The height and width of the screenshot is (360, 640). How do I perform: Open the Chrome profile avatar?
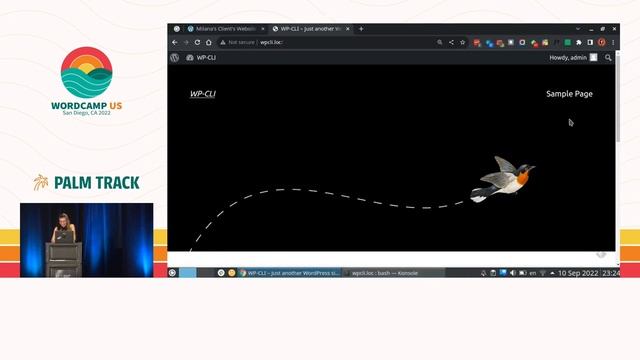point(602,42)
